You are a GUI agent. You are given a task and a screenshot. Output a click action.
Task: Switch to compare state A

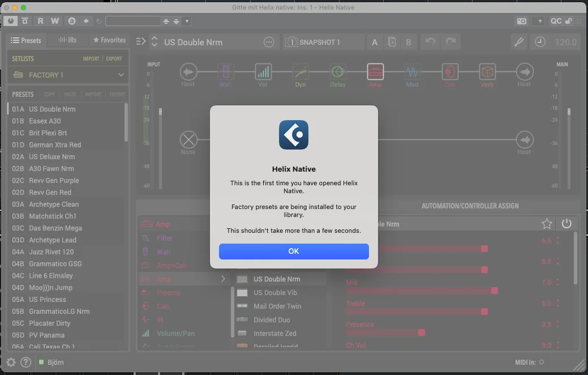click(x=375, y=42)
